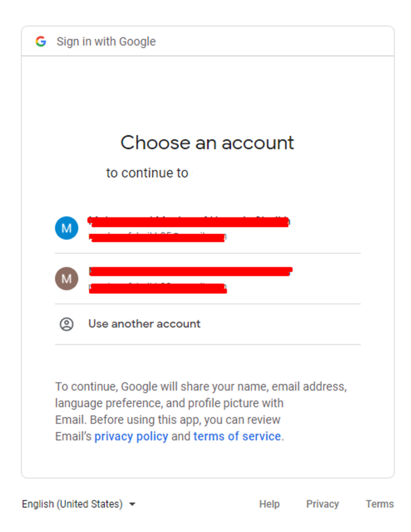Click the first account's redacted name
This screenshot has height=532, width=411.
[189, 221]
